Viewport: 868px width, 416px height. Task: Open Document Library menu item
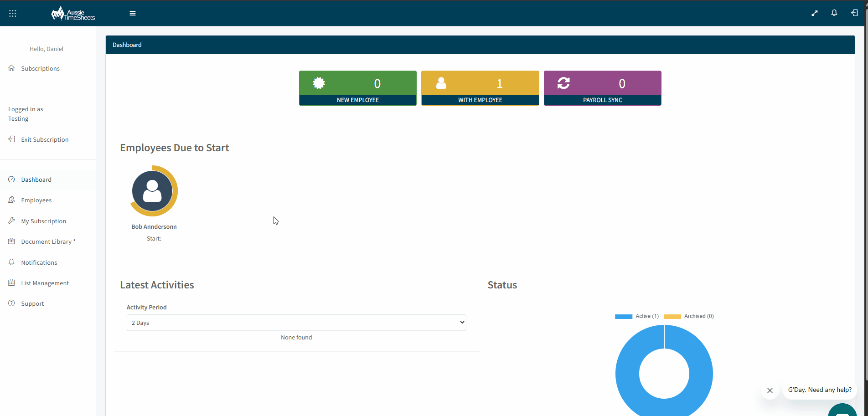tap(48, 241)
